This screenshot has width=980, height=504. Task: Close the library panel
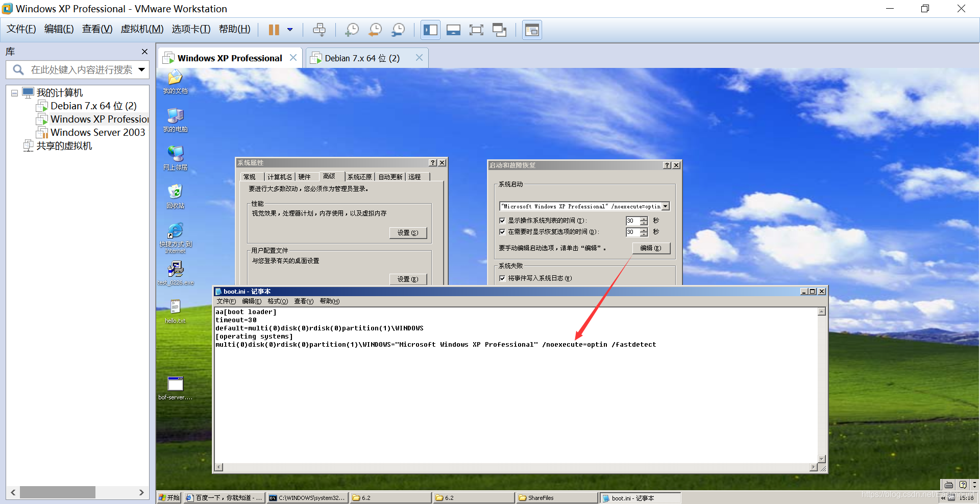pyautogui.click(x=144, y=52)
